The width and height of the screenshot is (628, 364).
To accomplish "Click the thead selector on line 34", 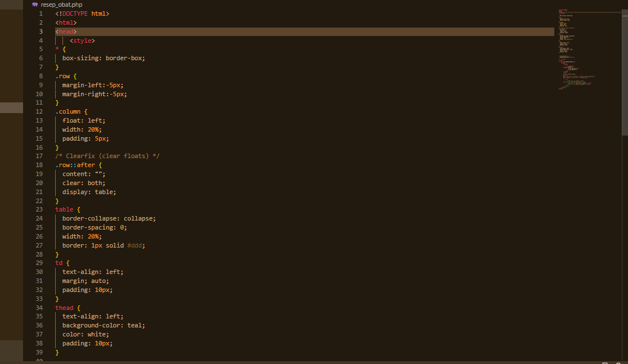I will click(64, 308).
